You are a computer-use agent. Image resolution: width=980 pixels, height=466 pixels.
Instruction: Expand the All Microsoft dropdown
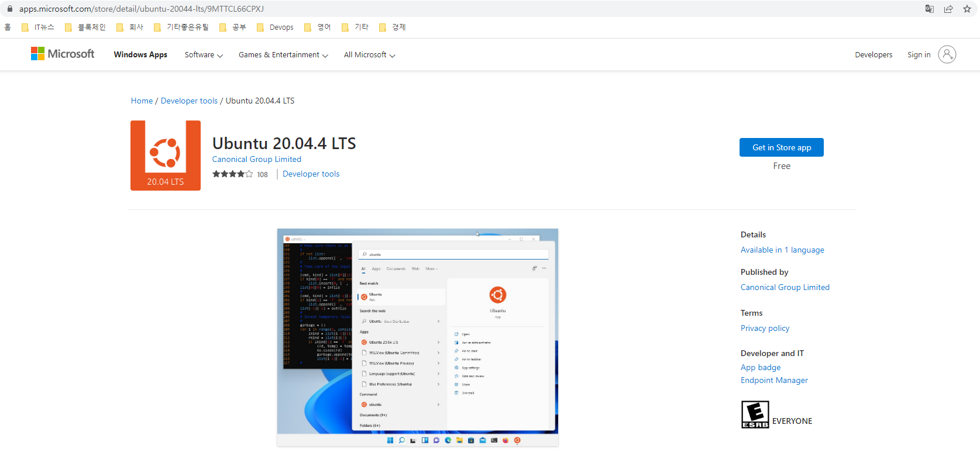coord(370,55)
